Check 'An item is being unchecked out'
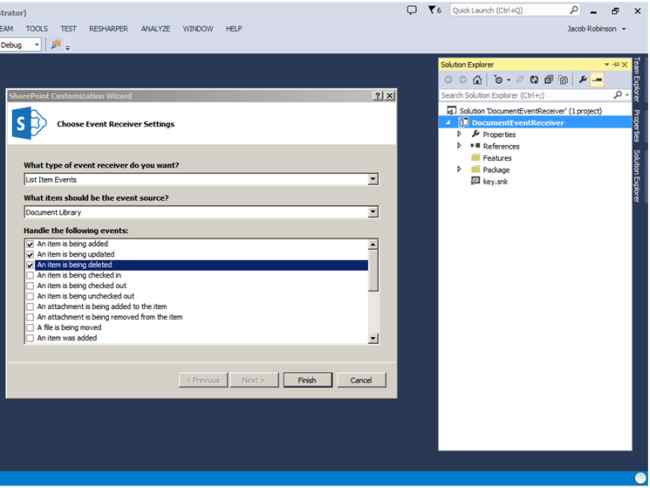 point(30,296)
